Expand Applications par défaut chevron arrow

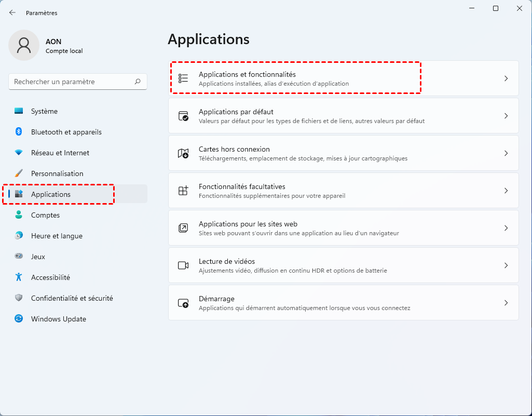(x=506, y=116)
